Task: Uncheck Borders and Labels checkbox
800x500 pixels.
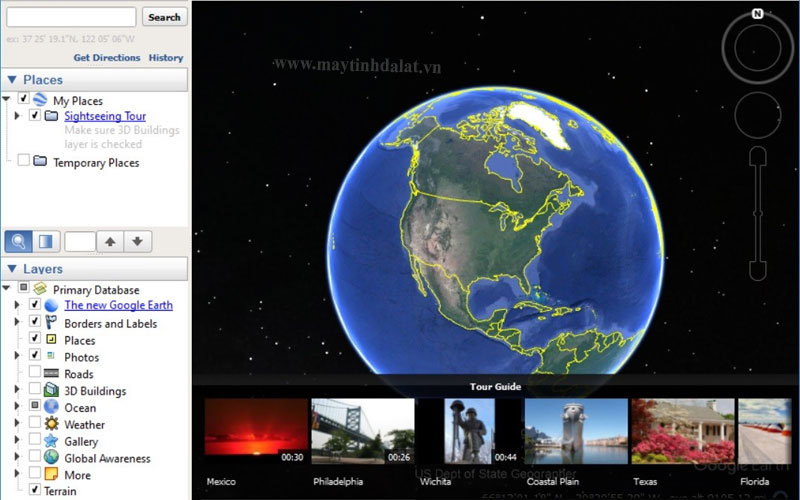Action: tap(35, 321)
